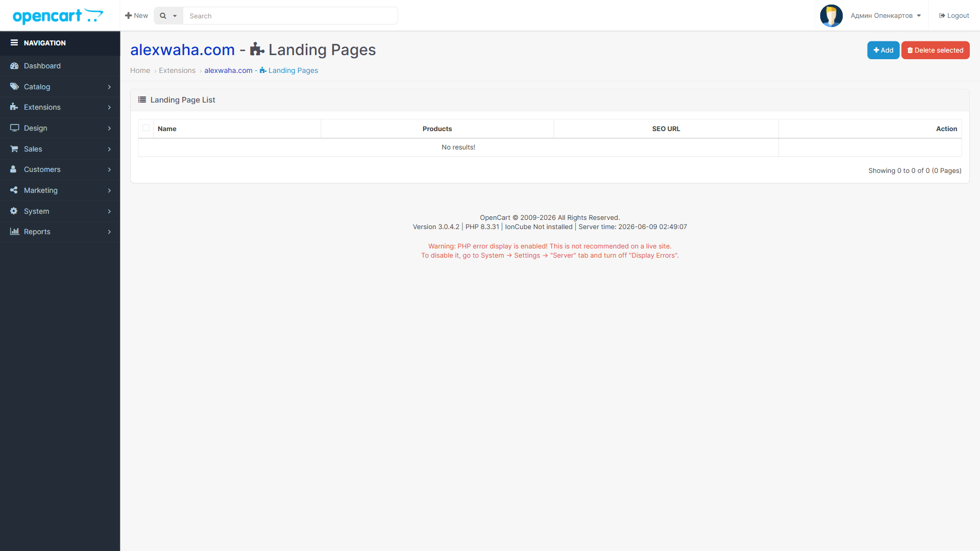Click the New button in header
This screenshot has height=551, width=980.
coord(136,16)
